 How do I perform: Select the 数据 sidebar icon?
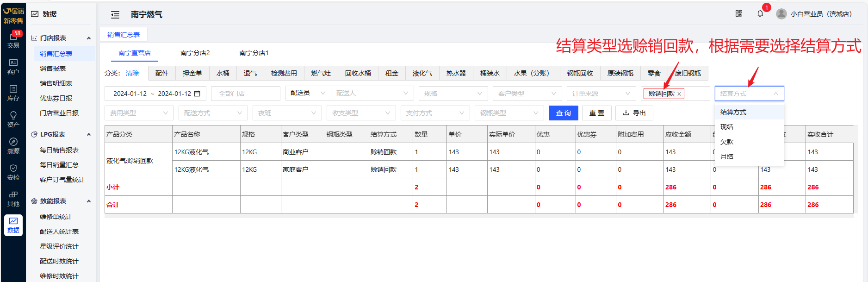(13, 225)
